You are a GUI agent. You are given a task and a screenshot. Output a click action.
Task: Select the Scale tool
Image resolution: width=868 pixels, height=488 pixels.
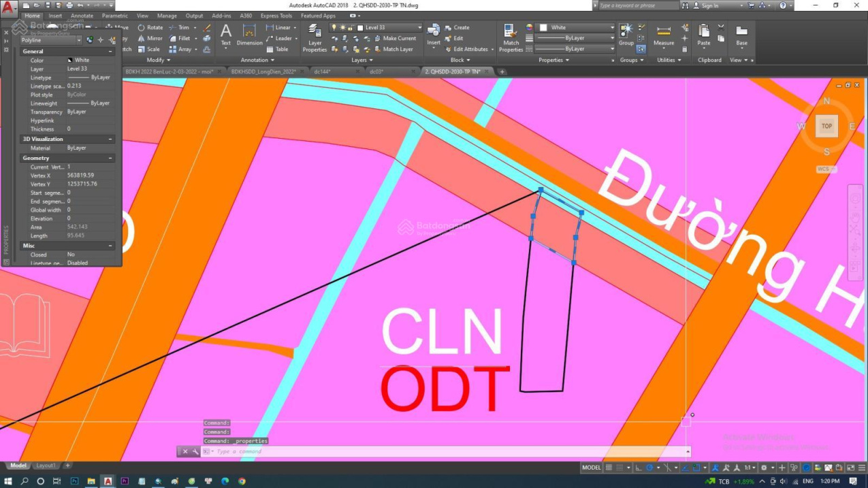click(x=149, y=49)
